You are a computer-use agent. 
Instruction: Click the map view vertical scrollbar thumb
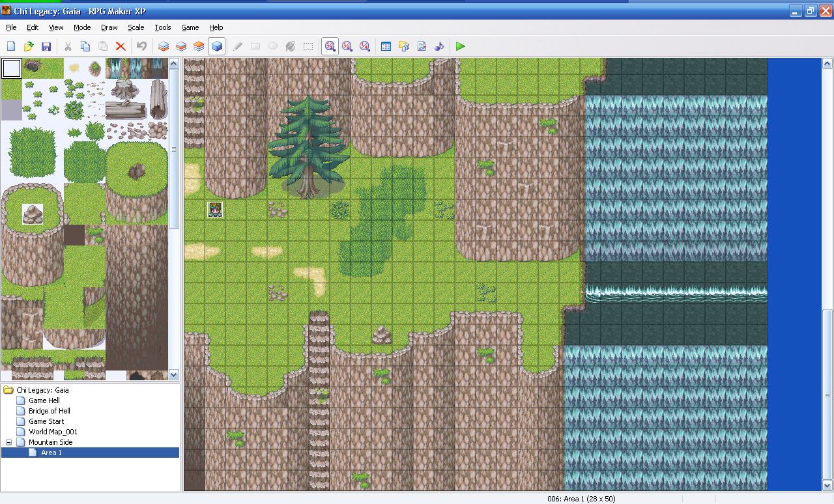tap(827, 395)
